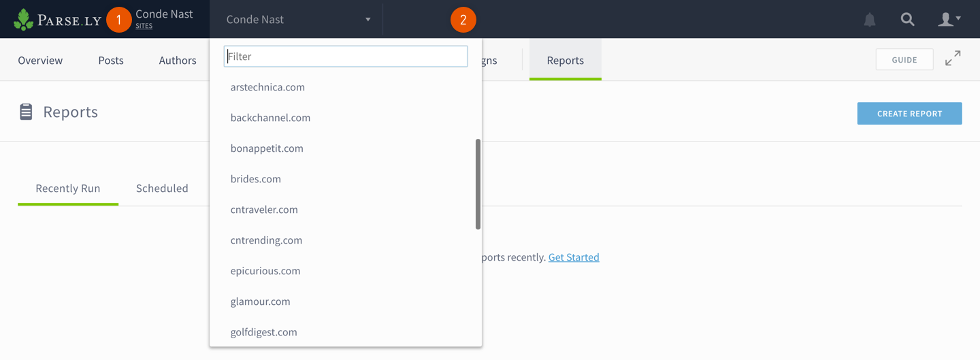
Task: Click the SITES link under Conde Nast
Action: [144, 27]
